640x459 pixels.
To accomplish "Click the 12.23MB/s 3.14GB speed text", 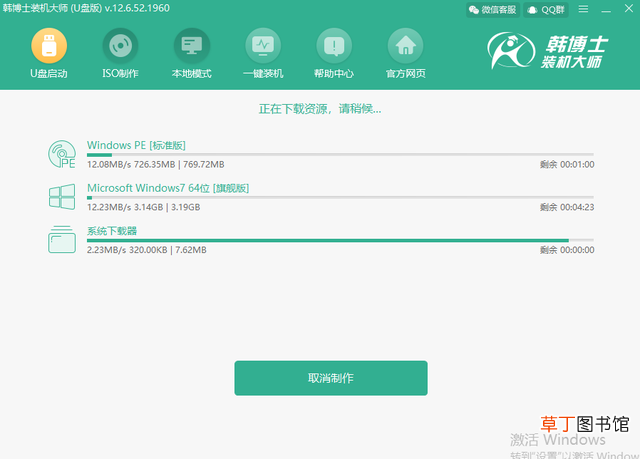I will click(x=144, y=207).
